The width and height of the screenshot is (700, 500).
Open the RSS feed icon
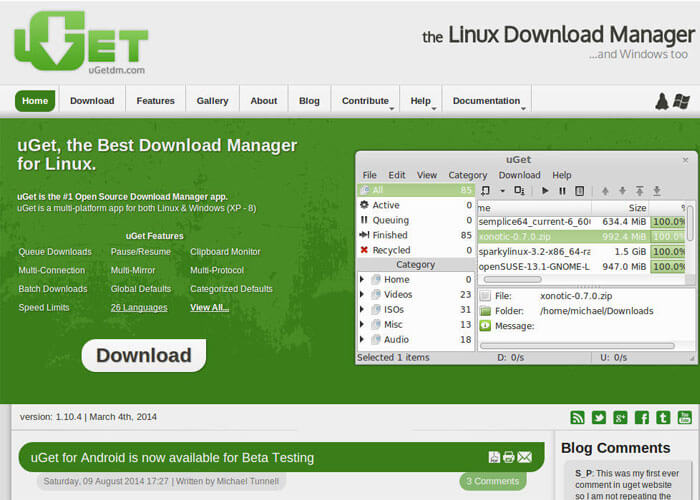point(577,417)
